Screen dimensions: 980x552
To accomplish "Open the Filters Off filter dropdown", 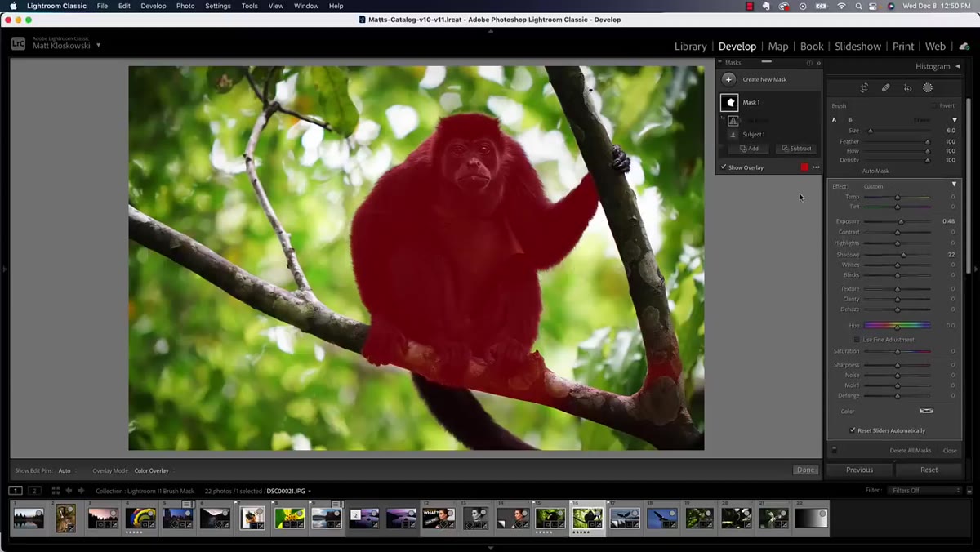I will pyautogui.click(x=924, y=490).
